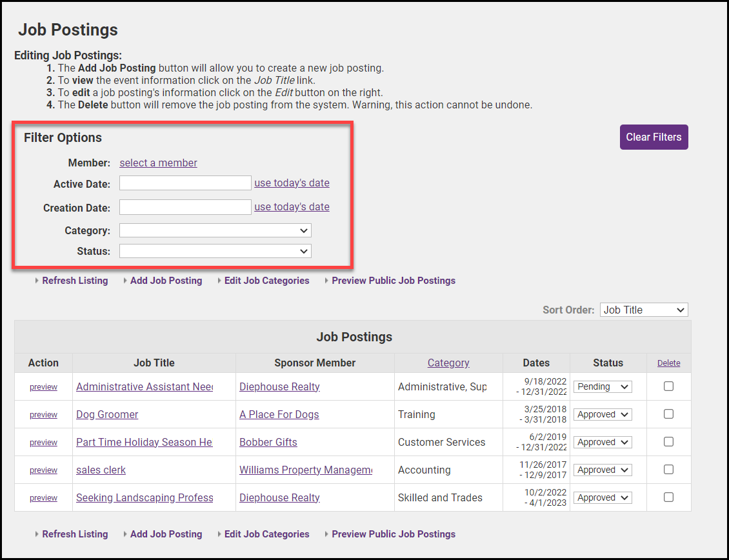Click into the Creation Date field

185,207
